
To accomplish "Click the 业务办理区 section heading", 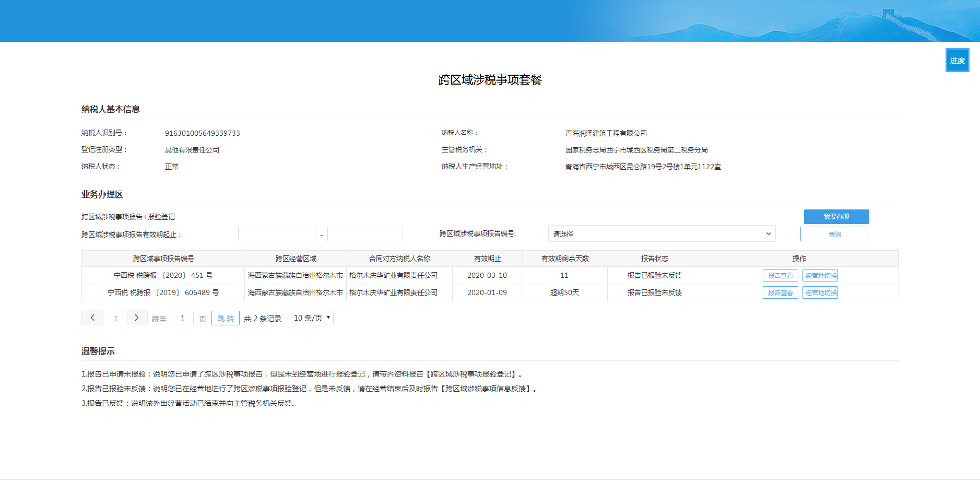I will point(102,194).
